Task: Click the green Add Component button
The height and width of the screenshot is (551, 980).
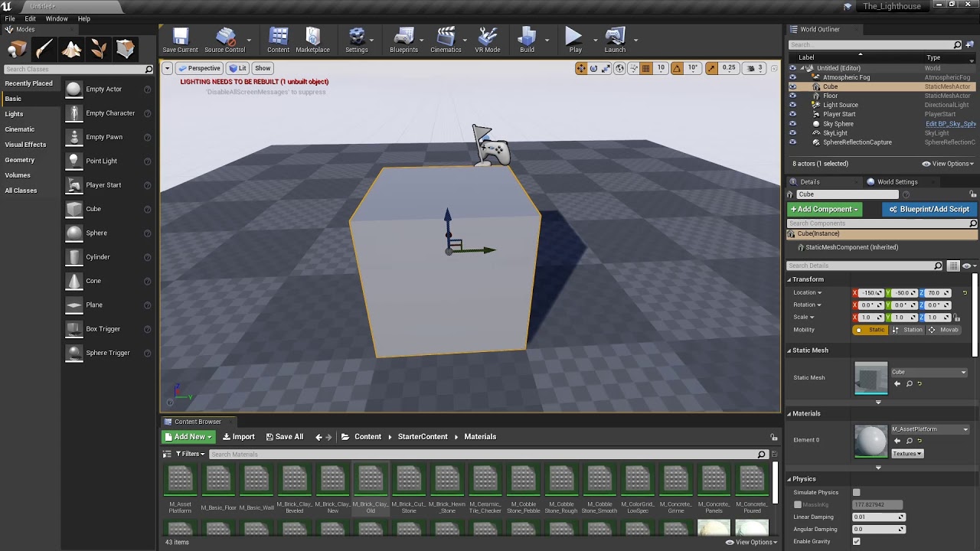Action: [825, 209]
